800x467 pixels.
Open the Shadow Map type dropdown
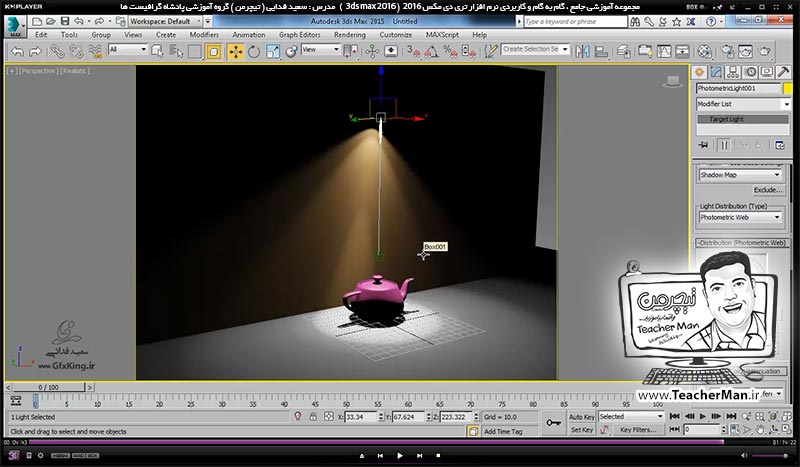click(740, 175)
